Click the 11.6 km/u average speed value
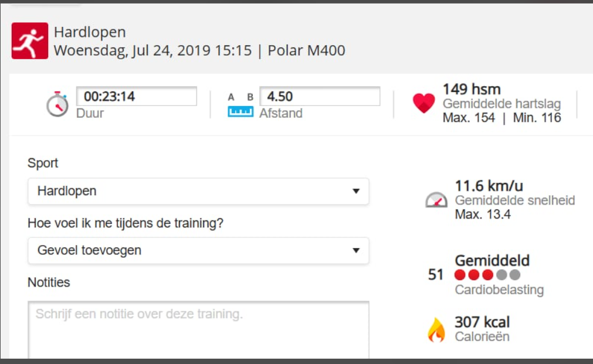Image resolution: width=593 pixels, height=364 pixels. [x=489, y=186]
